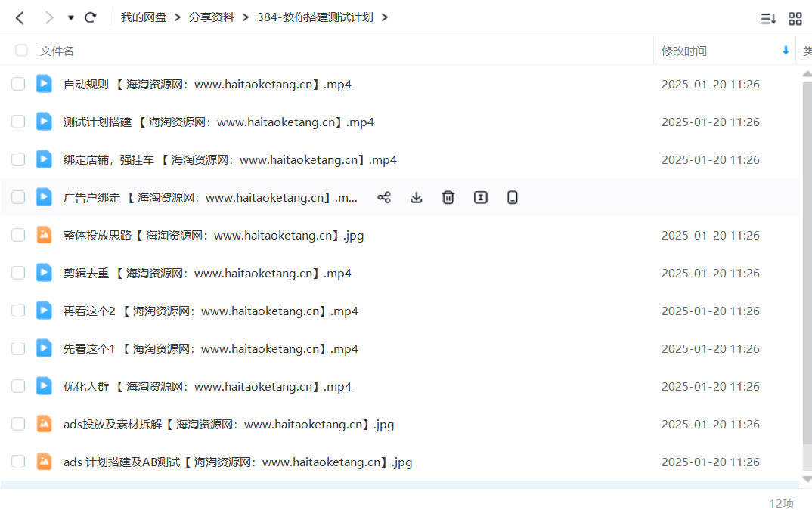
Task: Open the file 先看这个1 mp4
Action: pos(211,349)
